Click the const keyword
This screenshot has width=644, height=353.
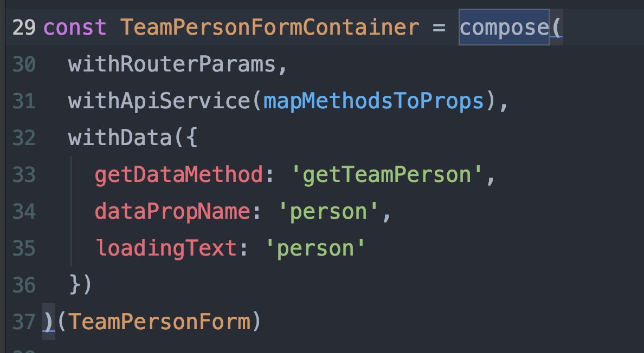75,28
